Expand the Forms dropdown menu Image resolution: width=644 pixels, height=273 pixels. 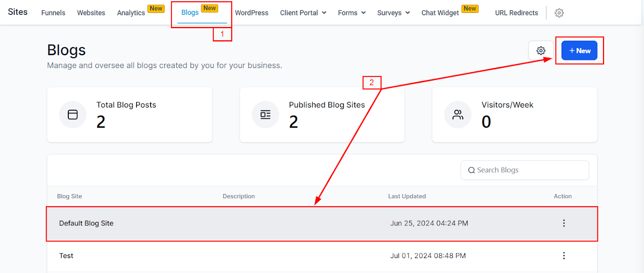click(352, 13)
